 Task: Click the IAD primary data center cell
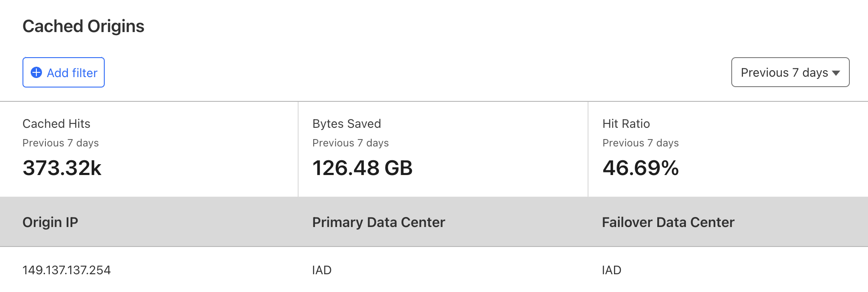click(322, 270)
